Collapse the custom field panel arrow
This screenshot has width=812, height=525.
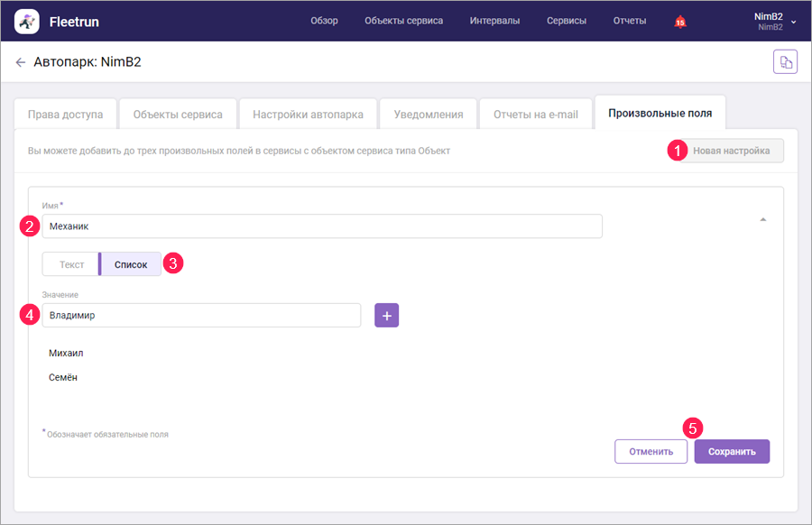pyautogui.click(x=762, y=219)
